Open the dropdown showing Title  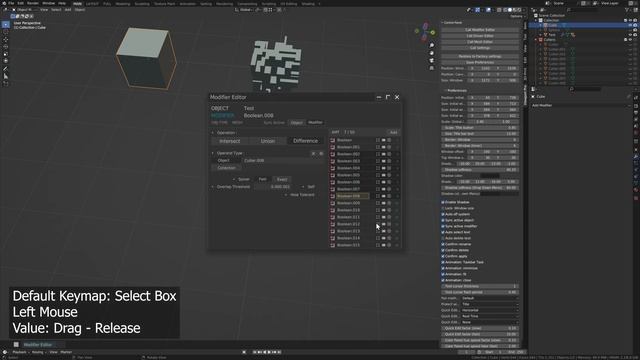point(490,304)
